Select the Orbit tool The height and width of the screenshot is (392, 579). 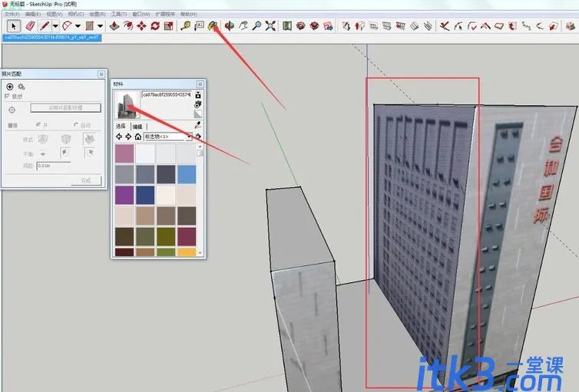tap(230, 26)
